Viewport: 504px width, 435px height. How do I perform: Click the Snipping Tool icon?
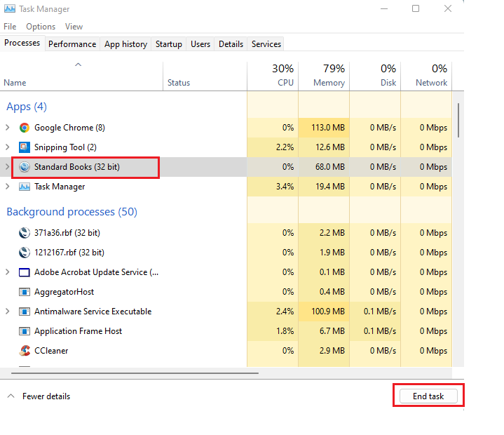25,147
